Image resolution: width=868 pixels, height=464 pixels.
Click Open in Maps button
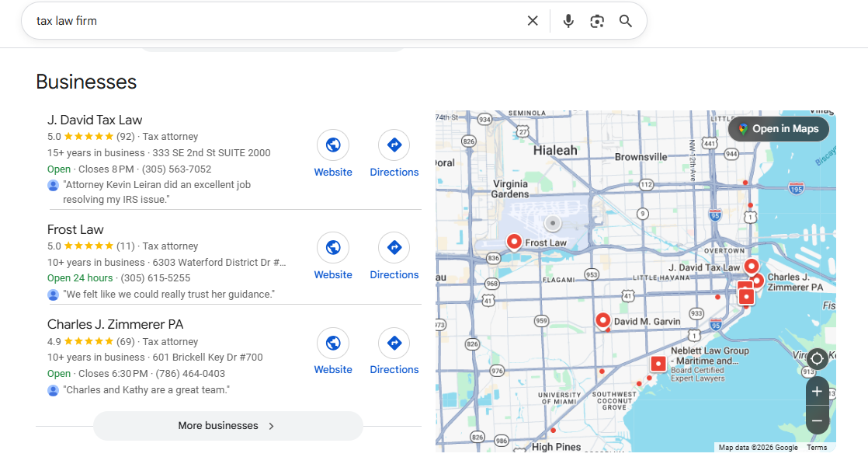point(778,129)
